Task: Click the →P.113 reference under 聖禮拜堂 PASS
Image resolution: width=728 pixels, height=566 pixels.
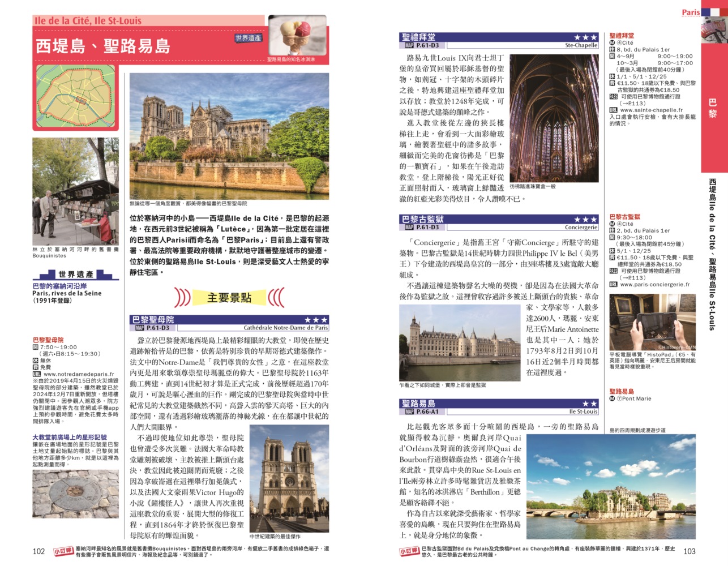Action: point(632,104)
